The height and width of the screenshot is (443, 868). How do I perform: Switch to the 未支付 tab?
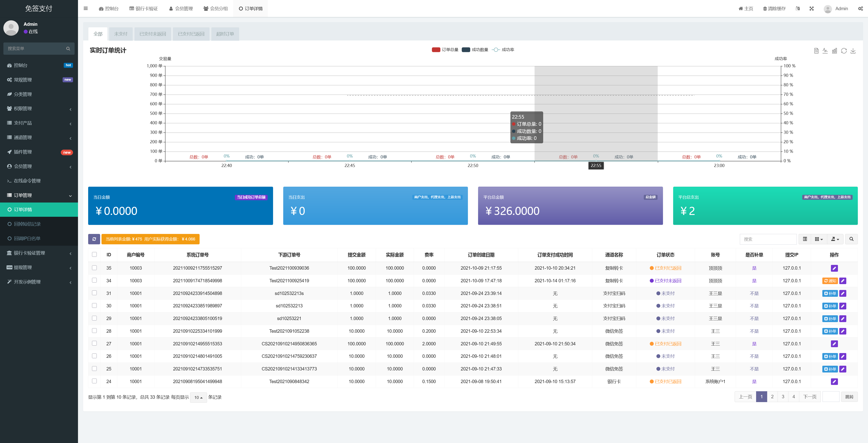point(121,34)
